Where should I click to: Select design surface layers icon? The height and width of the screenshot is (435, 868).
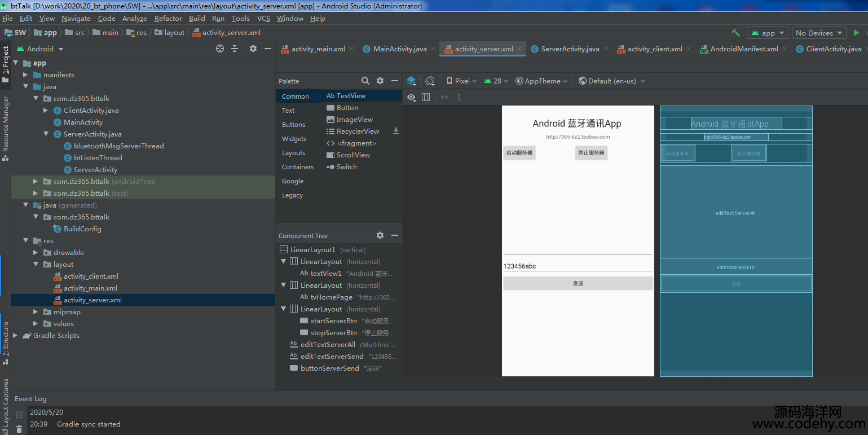pyautogui.click(x=411, y=81)
